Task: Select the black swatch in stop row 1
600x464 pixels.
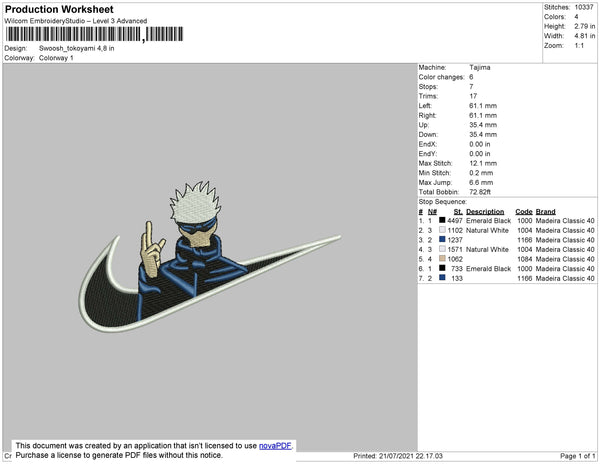Action: tap(442, 220)
